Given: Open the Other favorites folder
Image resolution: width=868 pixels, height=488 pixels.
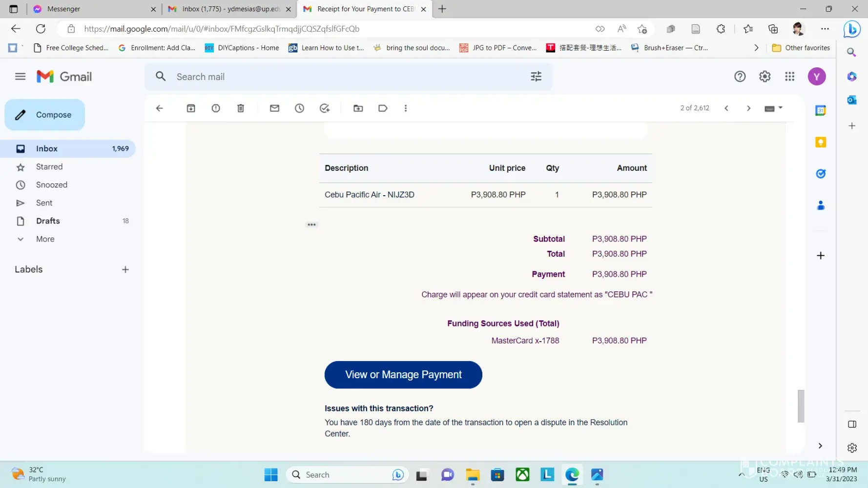Looking at the screenshot, I should (x=801, y=48).
